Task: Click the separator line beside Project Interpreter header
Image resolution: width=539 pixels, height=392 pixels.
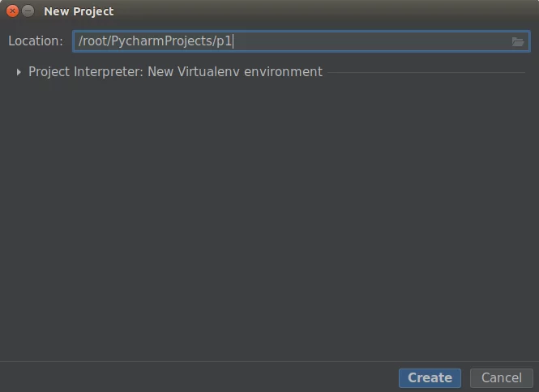Action: (x=426, y=73)
